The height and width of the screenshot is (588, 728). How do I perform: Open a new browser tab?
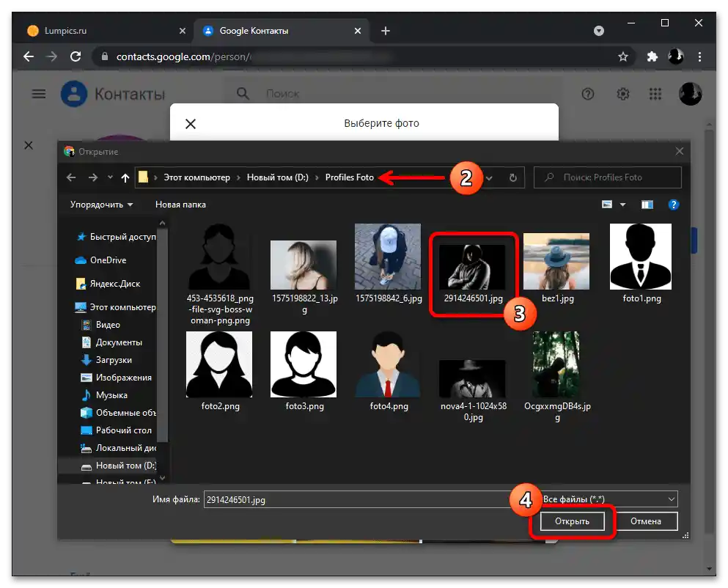pyautogui.click(x=386, y=31)
